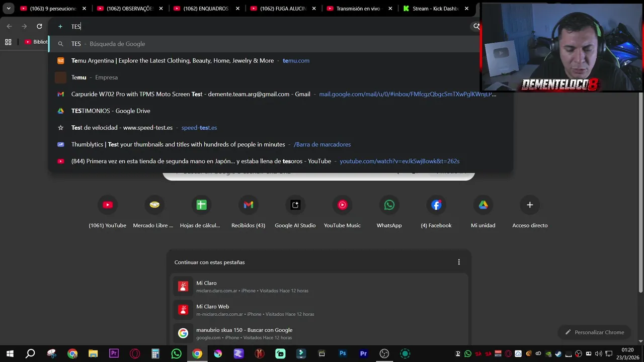The width and height of the screenshot is (644, 362).
Task: Go back using the back arrow
Action: click(9, 26)
